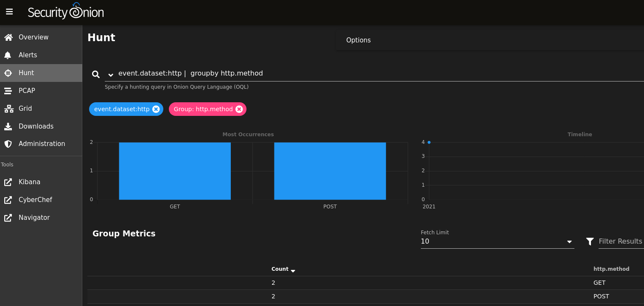
Task: Sort by the Count column arrow
Action: (x=293, y=270)
